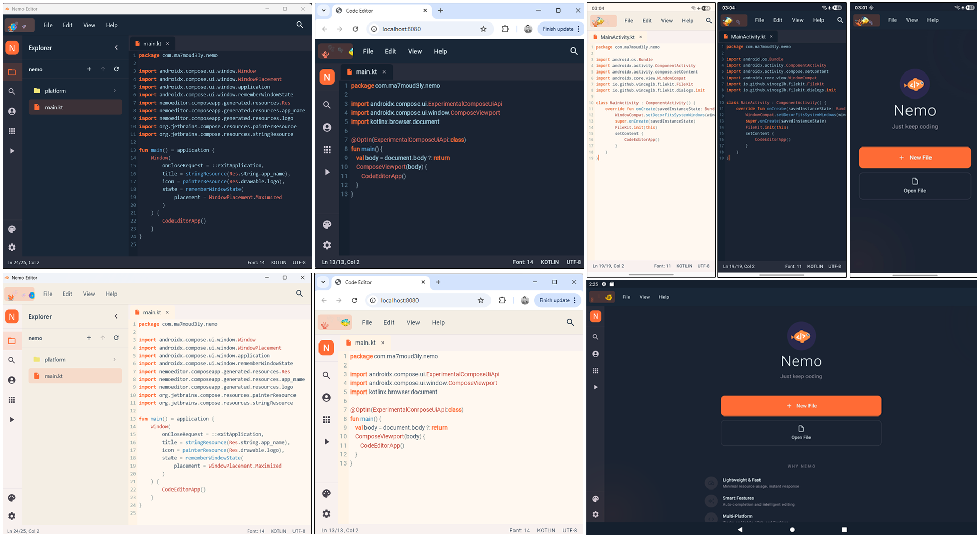Open search icon in dark desktop Nemo Editor menu bar
The height and width of the screenshot is (538, 980).
300,25
